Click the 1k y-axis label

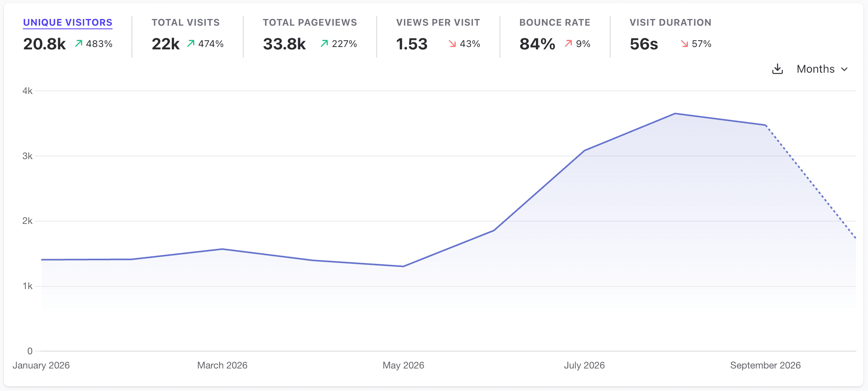(27, 286)
